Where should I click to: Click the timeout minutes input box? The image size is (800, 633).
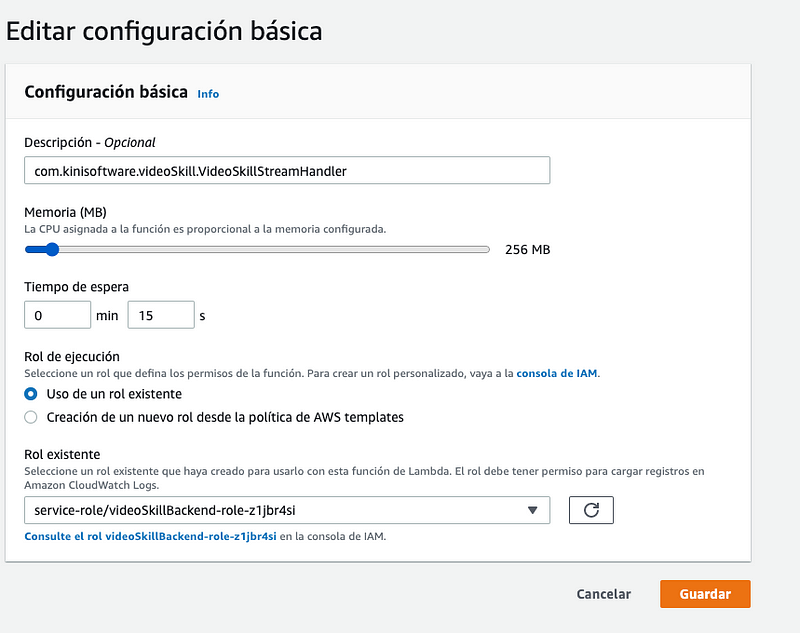[x=58, y=315]
